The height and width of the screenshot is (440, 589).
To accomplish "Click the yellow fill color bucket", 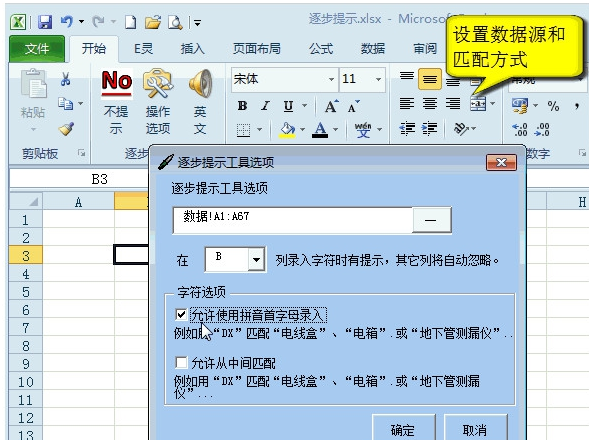I will pyautogui.click(x=287, y=130).
